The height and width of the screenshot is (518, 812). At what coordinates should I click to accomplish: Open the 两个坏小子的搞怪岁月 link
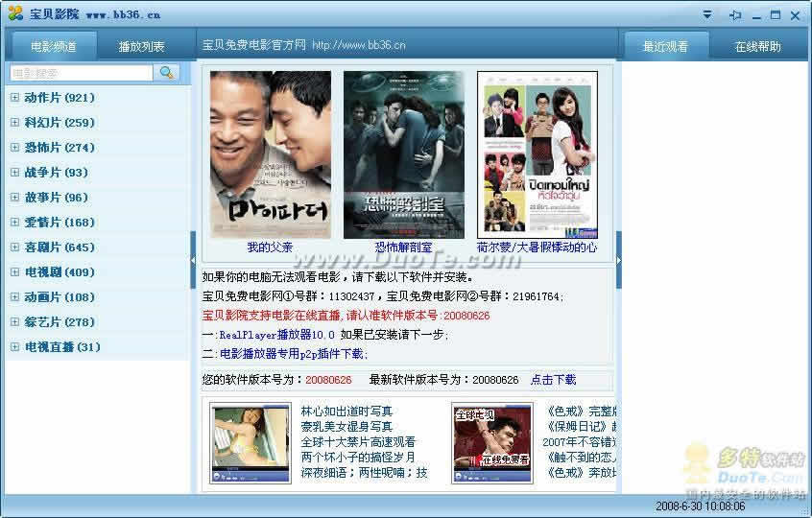coord(358,457)
